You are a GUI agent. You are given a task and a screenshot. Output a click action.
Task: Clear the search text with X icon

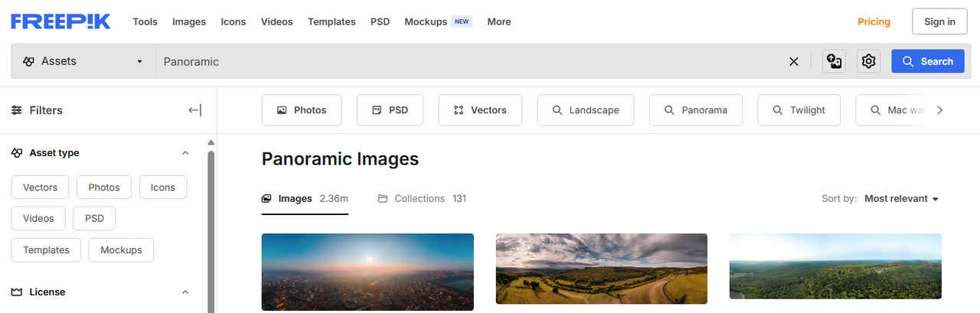click(x=794, y=61)
